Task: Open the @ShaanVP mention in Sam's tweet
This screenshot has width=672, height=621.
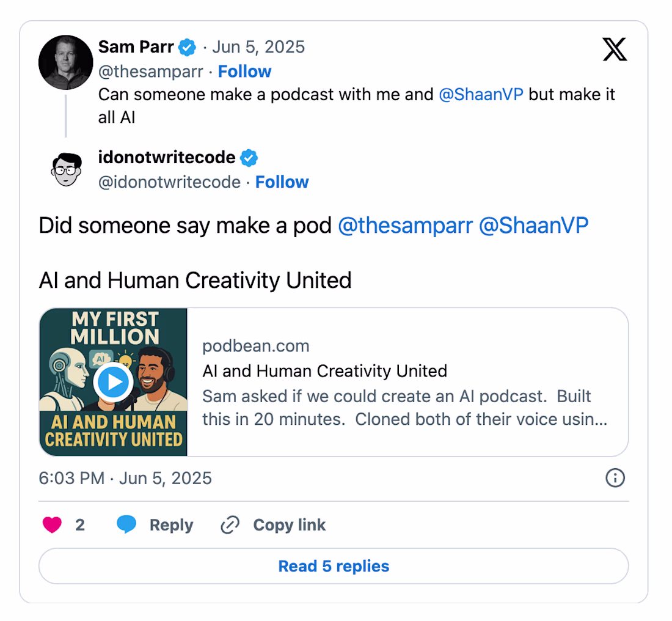Action: point(481,95)
